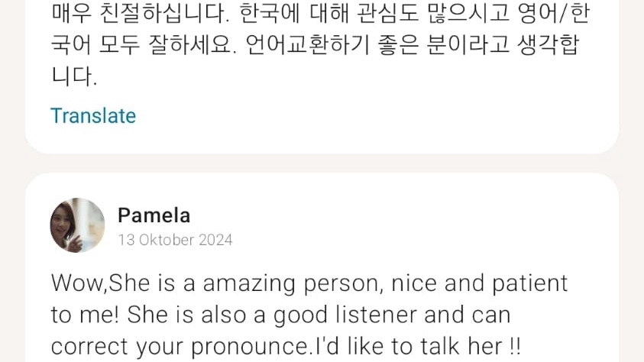Image resolution: width=644 pixels, height=362 pixels.
Task: Tap the reviewer name Pamela
Action: pos(154,215)
